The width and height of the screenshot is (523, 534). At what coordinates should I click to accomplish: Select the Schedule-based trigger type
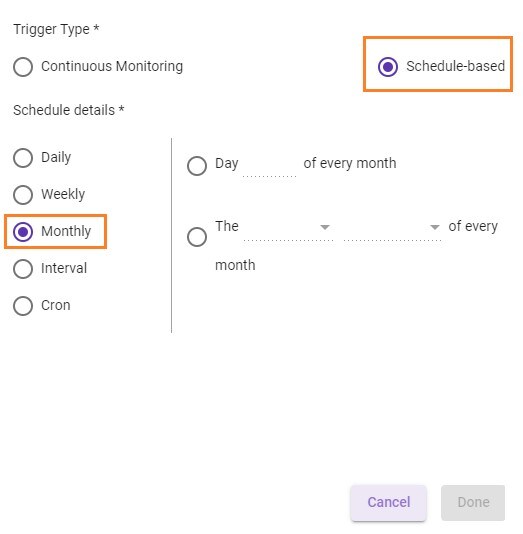point(388,66)
